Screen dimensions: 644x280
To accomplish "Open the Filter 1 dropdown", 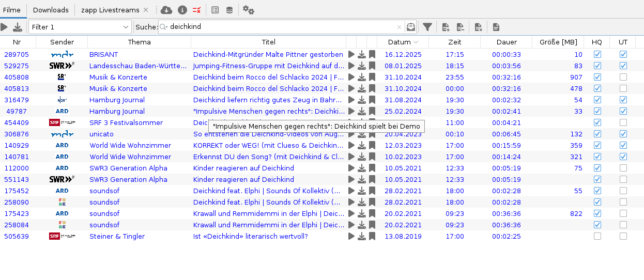I will [80, 27].
